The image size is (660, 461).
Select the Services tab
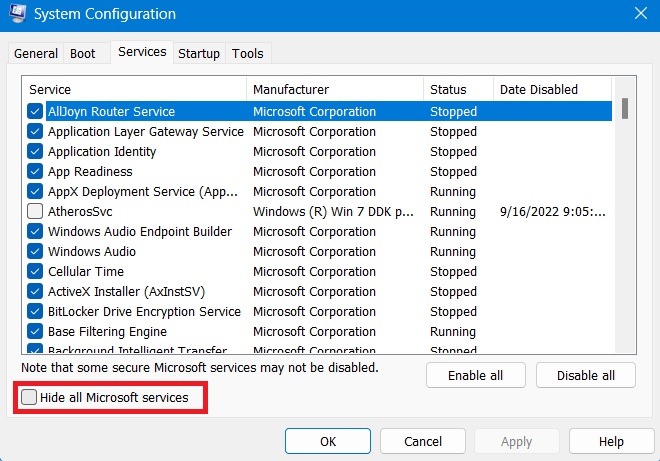coord(142,52)
